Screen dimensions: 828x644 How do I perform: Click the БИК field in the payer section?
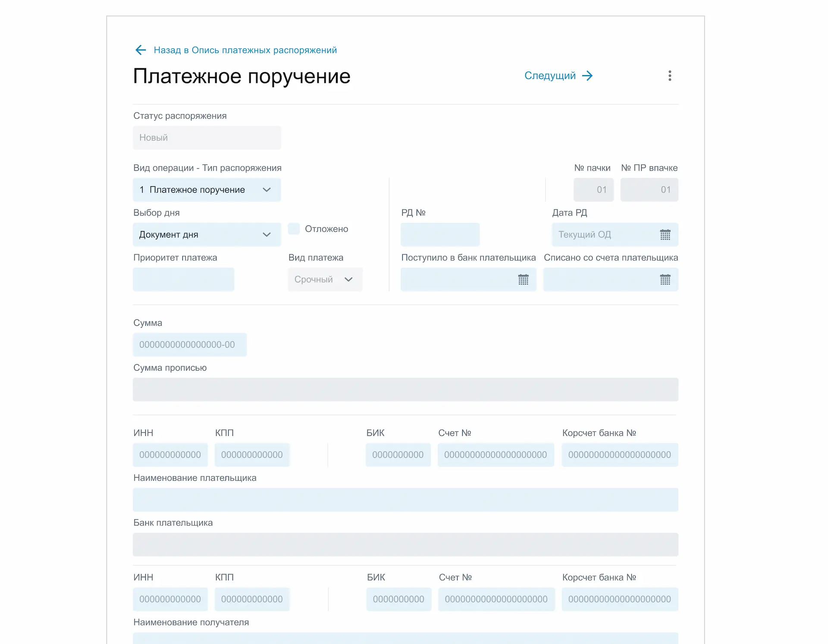(398, 454)
